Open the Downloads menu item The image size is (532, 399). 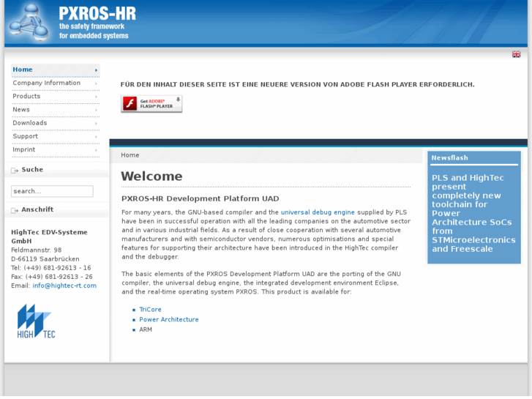(56, 123)
